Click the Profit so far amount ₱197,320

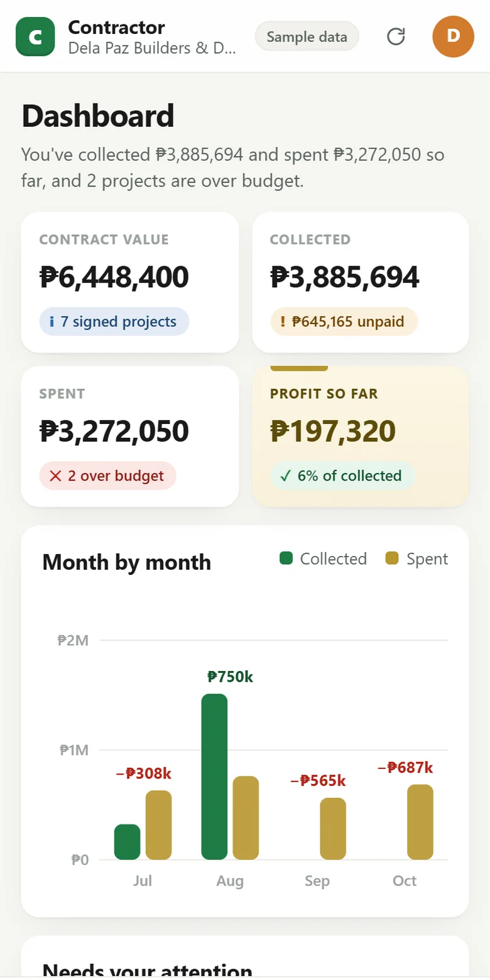333,432
